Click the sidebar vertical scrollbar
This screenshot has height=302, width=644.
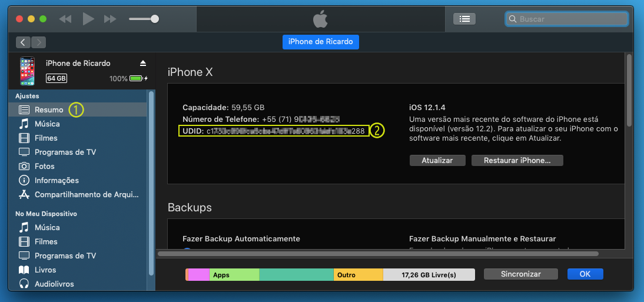pyautogui.click(x=151, y=183)
